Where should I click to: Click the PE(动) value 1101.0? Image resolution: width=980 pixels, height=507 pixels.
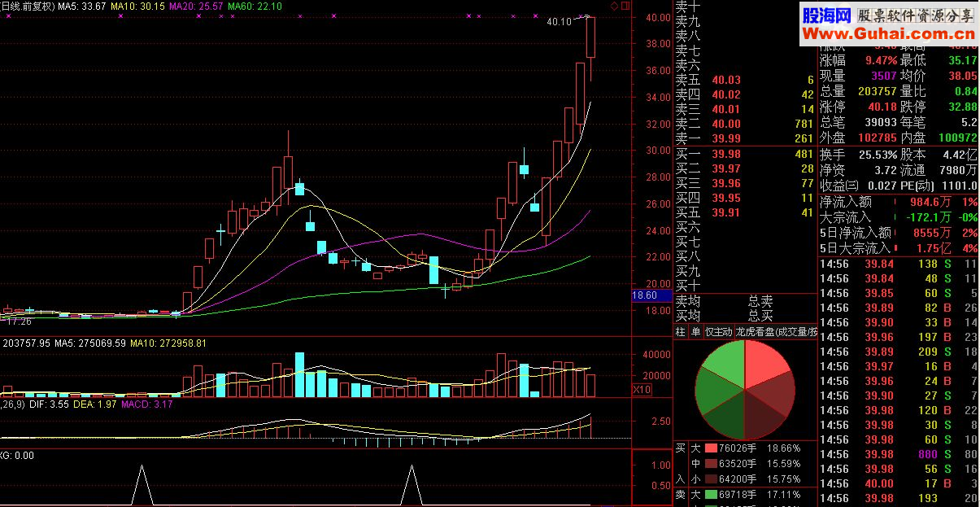tap(960, 186)
